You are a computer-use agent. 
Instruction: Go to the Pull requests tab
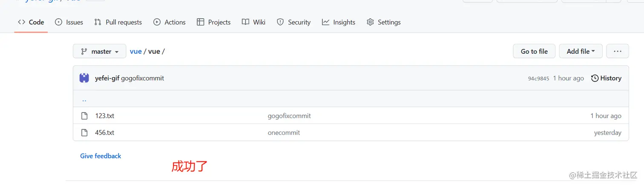[x=118, y=22]
